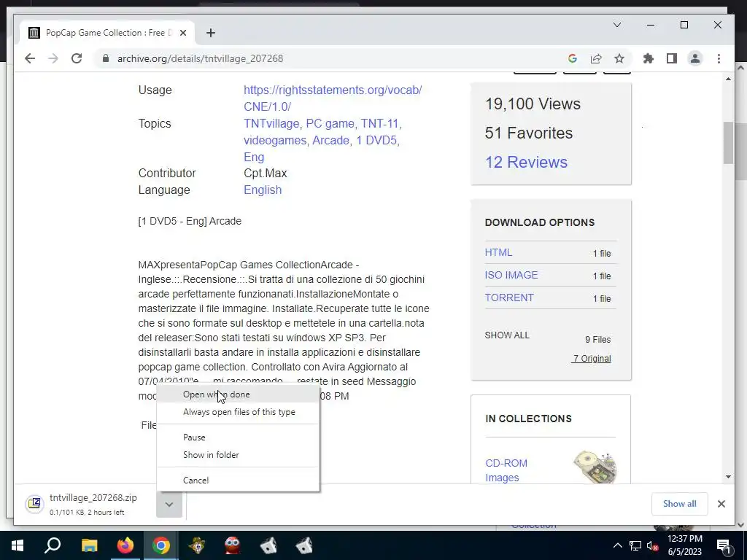Viewport: 747px width, 560px height.
Task: Download the HTML file option
Action: [498, 252]
